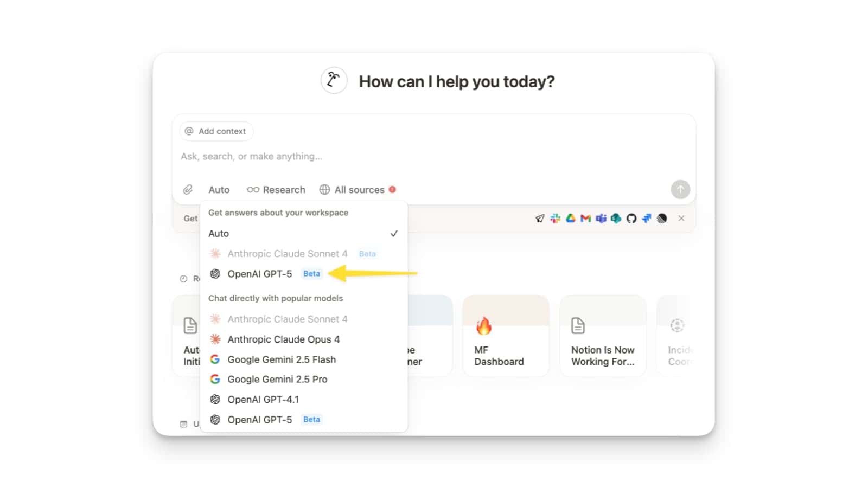Image resolution: width=868 pixels, height=488 pixels.
Task: Click the calendar icon near bottom left
Action: [x=183, y=424]
